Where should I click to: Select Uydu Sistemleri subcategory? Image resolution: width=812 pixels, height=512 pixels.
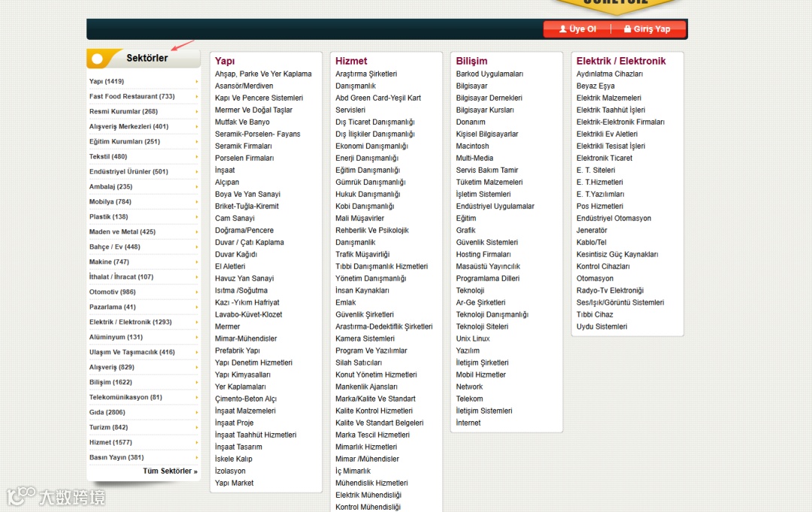(x=601, y=326)
